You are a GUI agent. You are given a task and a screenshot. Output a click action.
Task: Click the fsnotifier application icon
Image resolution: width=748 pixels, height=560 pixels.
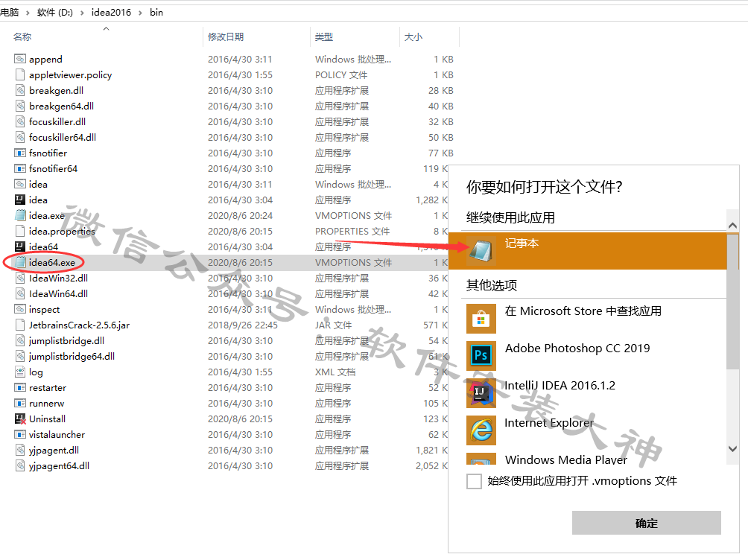tap(20, 153)
